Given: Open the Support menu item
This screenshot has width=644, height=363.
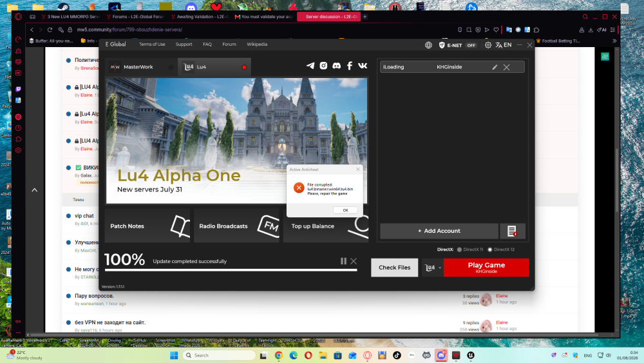Looking at the screenshot, I should (x=184, y=44).
